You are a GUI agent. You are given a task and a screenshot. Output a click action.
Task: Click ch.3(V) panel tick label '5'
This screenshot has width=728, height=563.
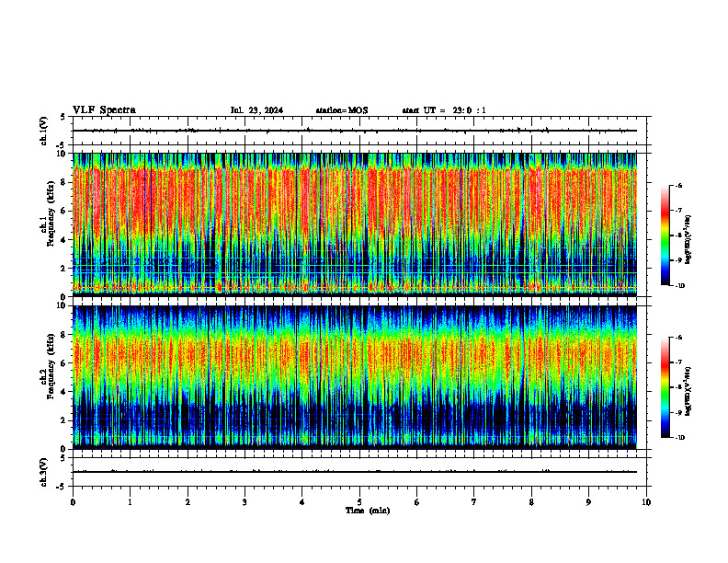pos(63,458)
